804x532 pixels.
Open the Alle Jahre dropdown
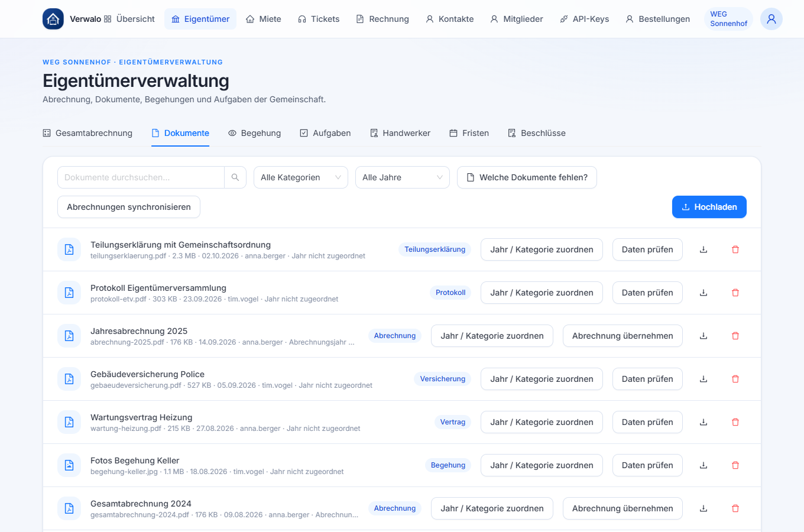[403, 177]
